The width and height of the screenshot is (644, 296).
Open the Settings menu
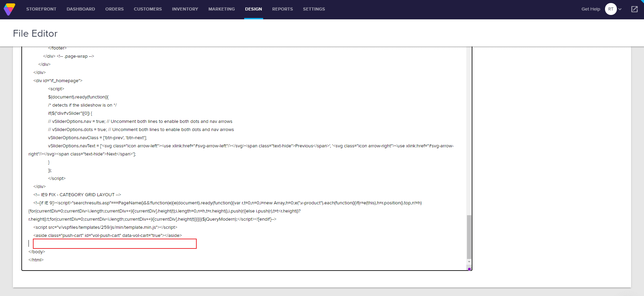314,9
